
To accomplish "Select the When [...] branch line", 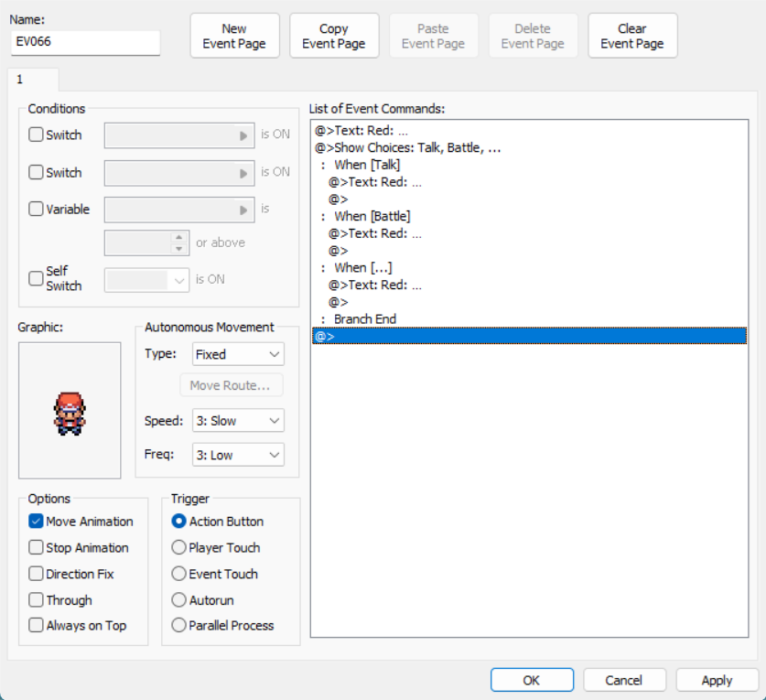I will click(529, 268).
